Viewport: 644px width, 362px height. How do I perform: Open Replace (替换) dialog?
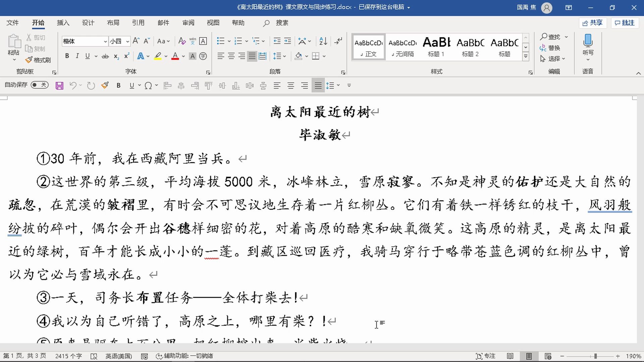coord(550,48)
